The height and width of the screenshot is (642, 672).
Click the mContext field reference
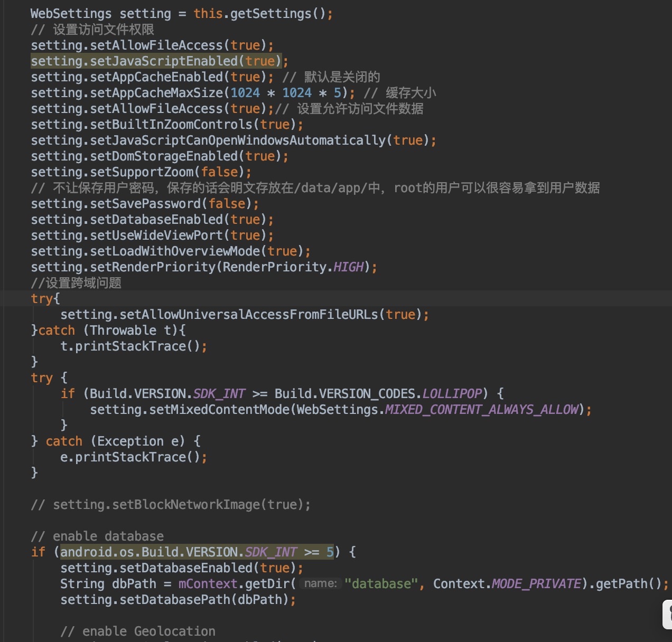click(208, 584)
